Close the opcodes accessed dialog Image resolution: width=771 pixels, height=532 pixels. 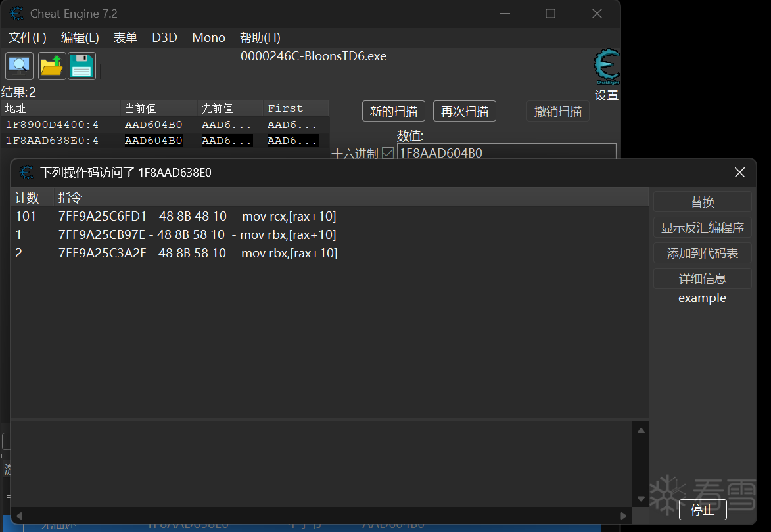click(x=739, y=173)
